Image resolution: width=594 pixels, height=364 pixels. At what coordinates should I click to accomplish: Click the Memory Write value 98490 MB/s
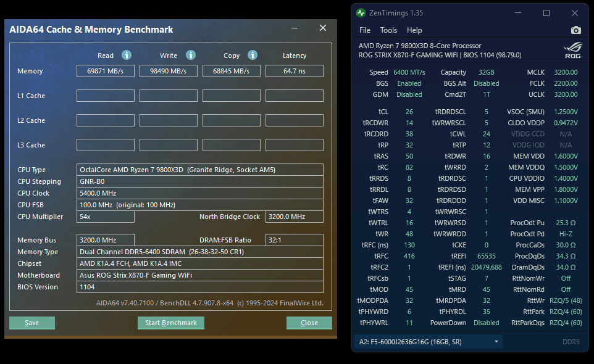click(168, 71)
